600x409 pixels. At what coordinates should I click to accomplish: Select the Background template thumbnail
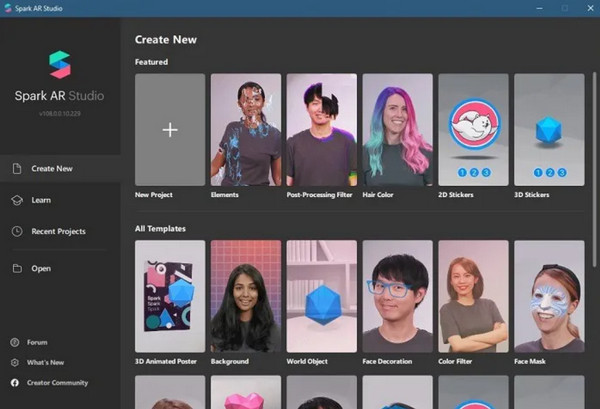pos(246,296)
